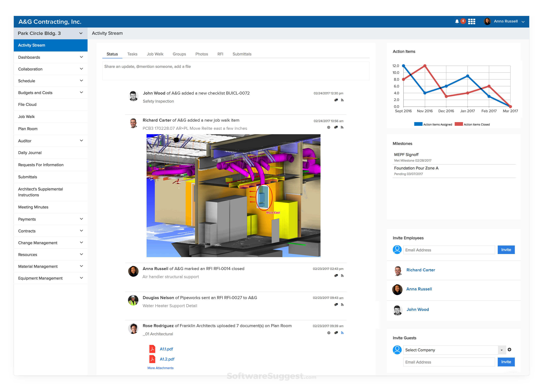Comment on Douglas Nelson's RFI post
Viewport: 543px width, 392px height.
point(336,305)
